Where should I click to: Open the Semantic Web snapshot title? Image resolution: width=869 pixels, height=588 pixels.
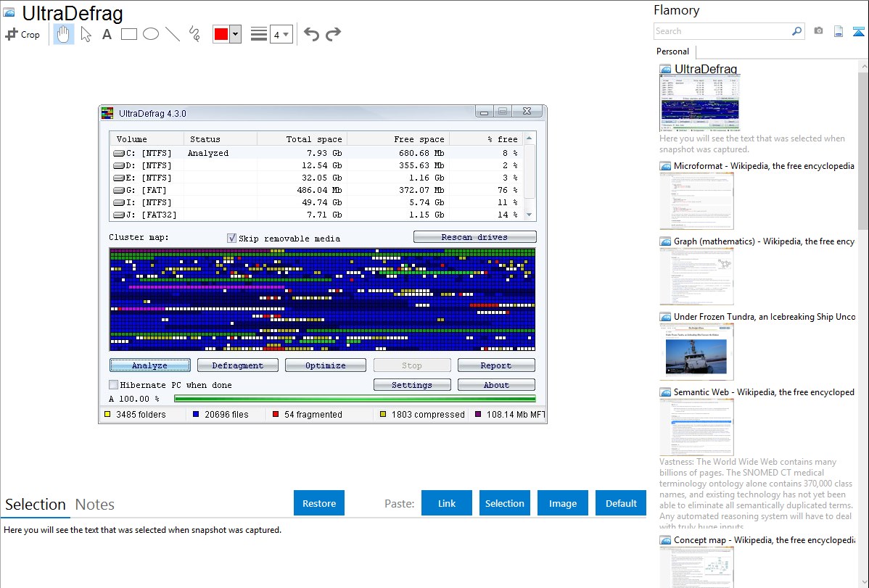tap(764, 392)
